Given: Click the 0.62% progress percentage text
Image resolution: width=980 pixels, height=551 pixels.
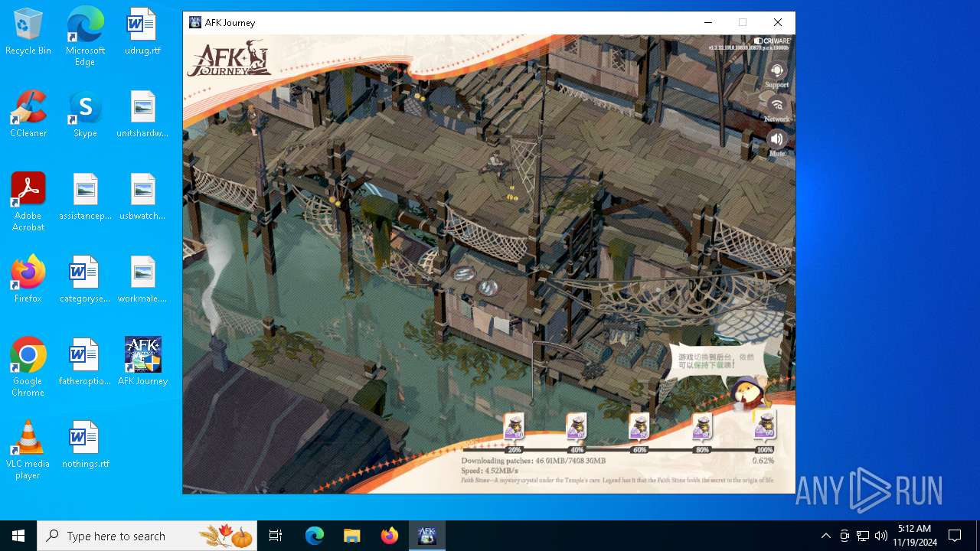Looking at the screenshot, I should 763,461.
